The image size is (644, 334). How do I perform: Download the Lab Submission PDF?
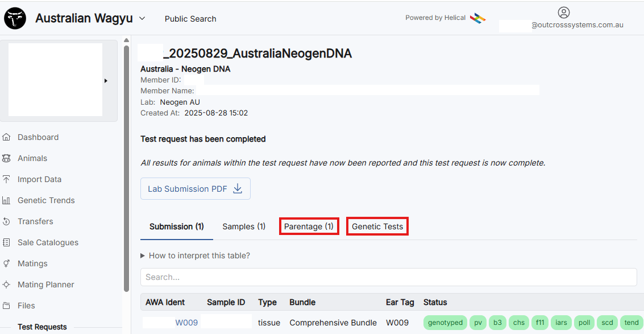coord(195,189)
